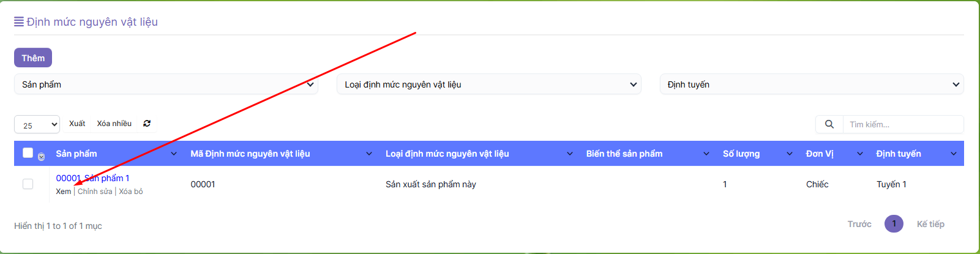Click the Số lượng column sort chevron
The image size is (980, 254).
[789, 154]
